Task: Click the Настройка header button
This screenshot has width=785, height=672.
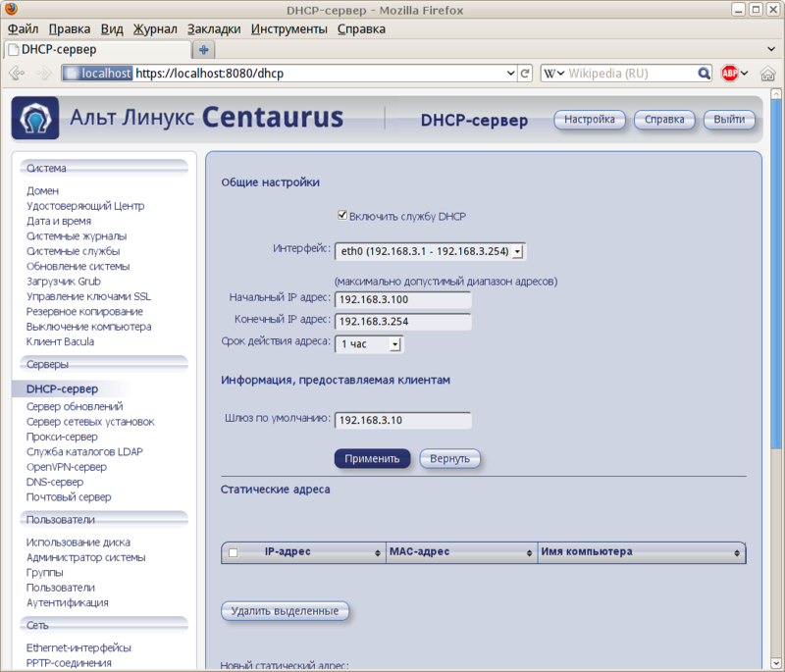Action: click(x=590, y=120)
